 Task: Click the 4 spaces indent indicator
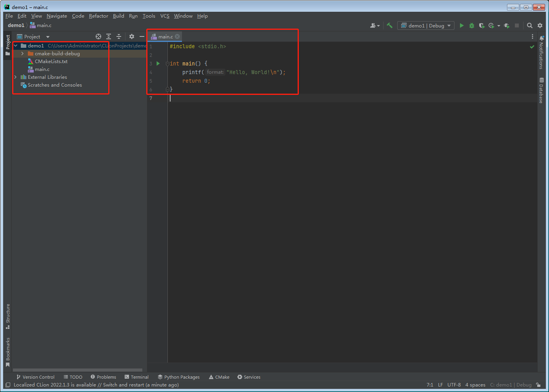pos(475,385)
